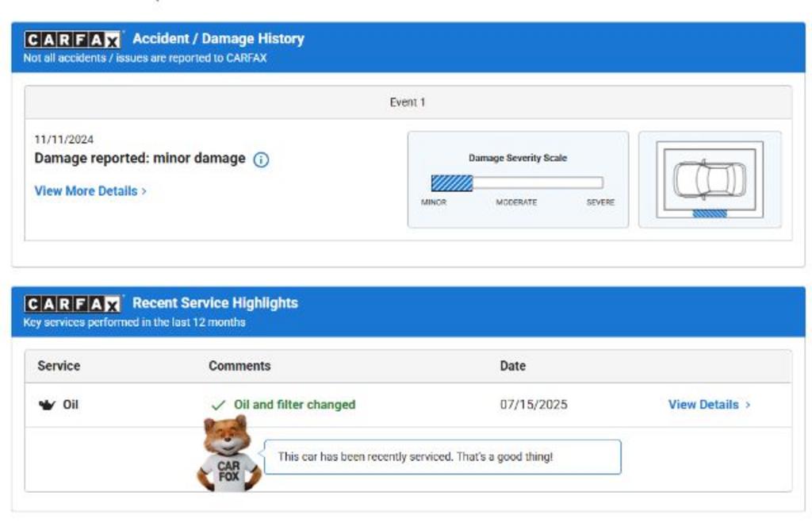Viewport: 812px width, 523px height.
Task: Click the green checkmark beside Oil and filter changed
Action: click(219, 405)
